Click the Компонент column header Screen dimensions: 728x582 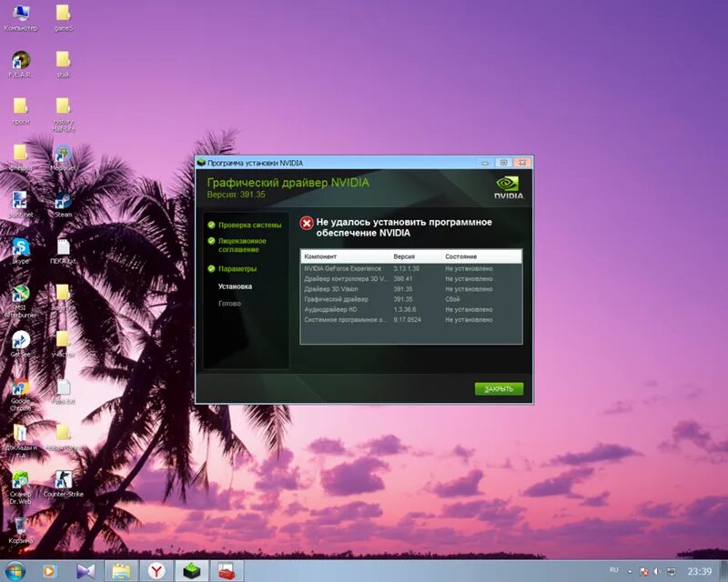point(346,256)
